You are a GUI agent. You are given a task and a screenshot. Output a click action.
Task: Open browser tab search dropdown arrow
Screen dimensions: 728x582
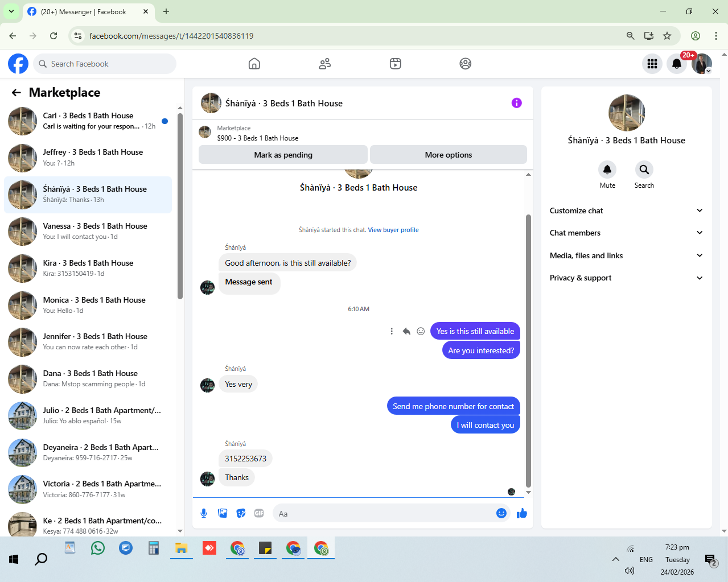tap(11, 11)
